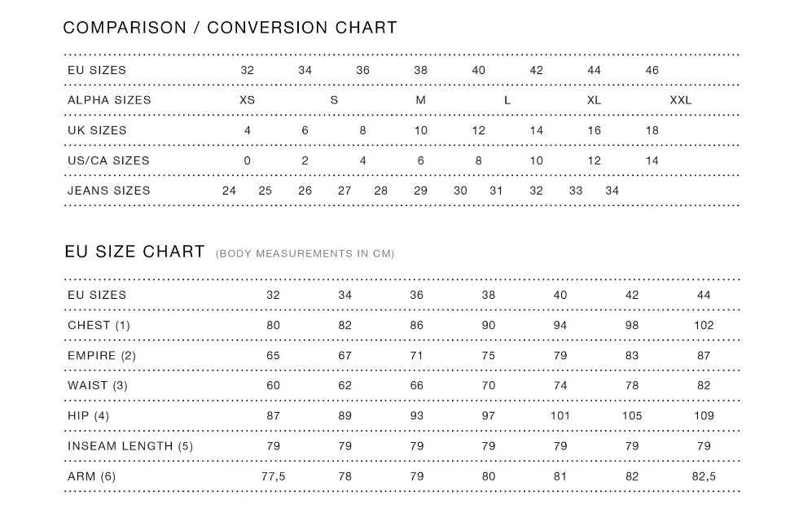This screenshot has height=526, width=812.
Task: Click EU size 46 in conversion chart
Action: (652, 70)
